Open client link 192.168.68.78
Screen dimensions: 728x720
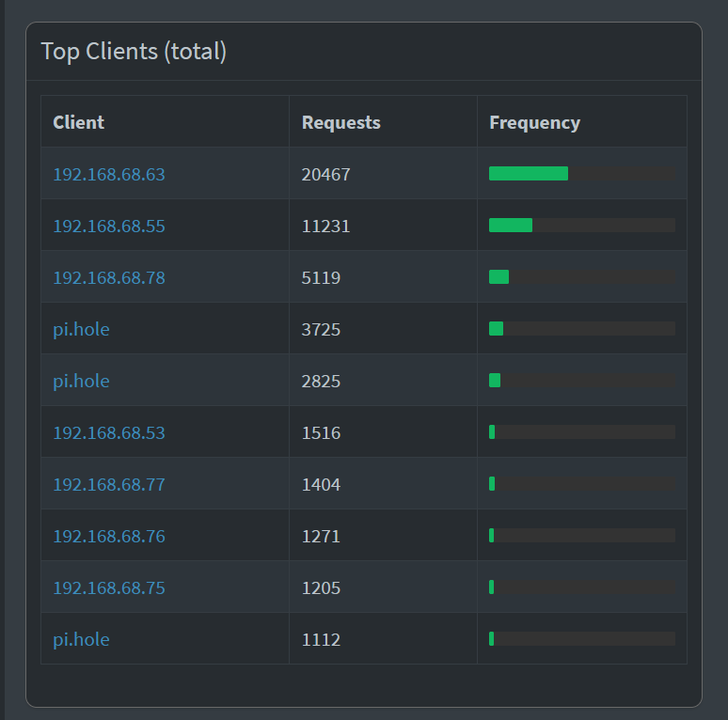(x=109, y=277)
